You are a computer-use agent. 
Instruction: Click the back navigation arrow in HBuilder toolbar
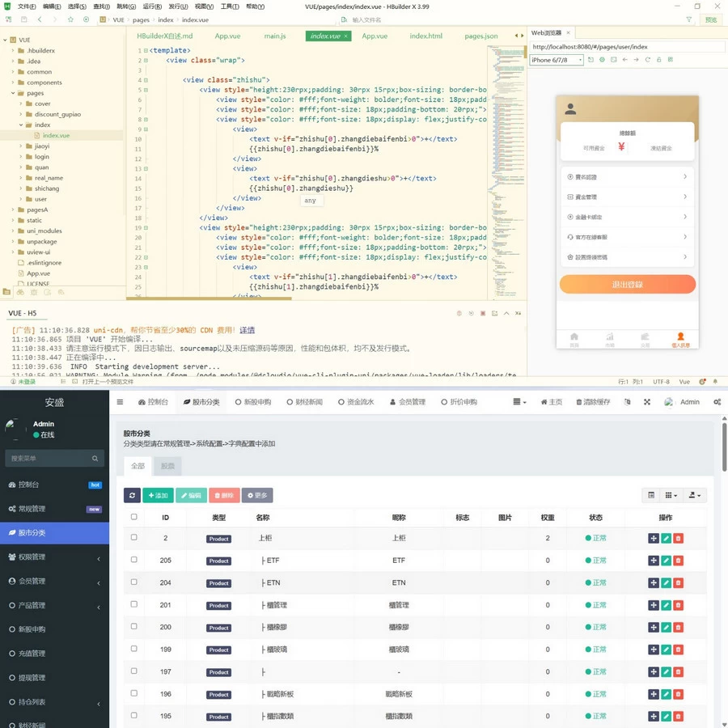coord(40,19)
